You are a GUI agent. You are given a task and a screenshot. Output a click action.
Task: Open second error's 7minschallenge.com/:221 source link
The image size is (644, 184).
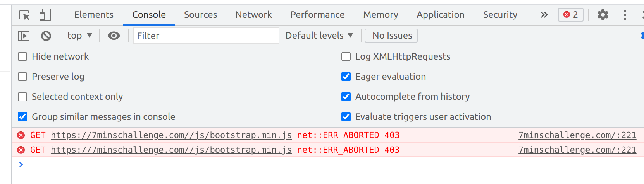tap(577, 150)
